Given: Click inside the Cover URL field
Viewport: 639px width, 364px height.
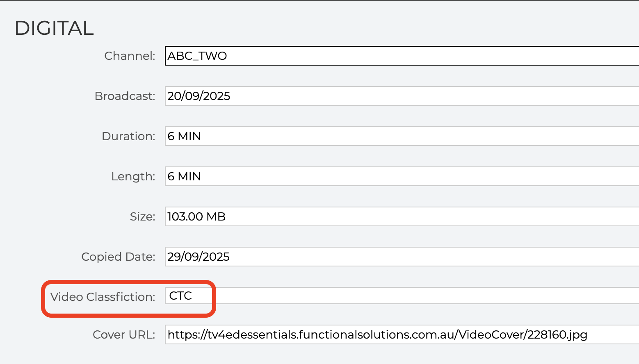Looking at the screenshot, I should [x=402, y=334].
